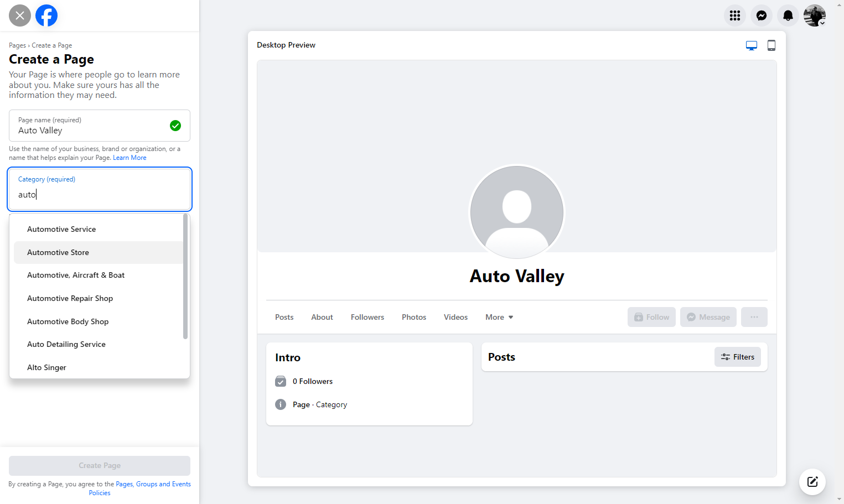Open the Posts Filters button
This screenshot has height=504, width=844.
(738, 357)
